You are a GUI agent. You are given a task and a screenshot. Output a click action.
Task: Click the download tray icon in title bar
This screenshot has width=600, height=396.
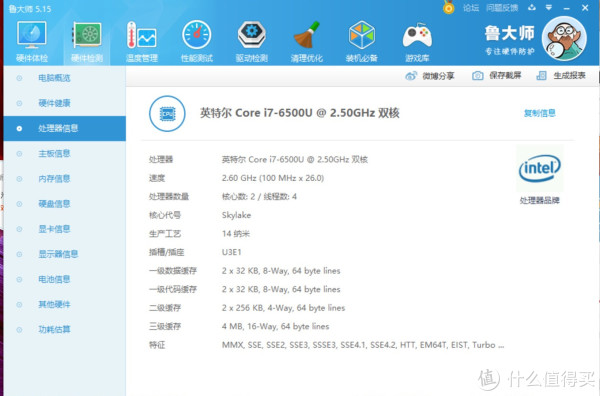click(532, 8)
